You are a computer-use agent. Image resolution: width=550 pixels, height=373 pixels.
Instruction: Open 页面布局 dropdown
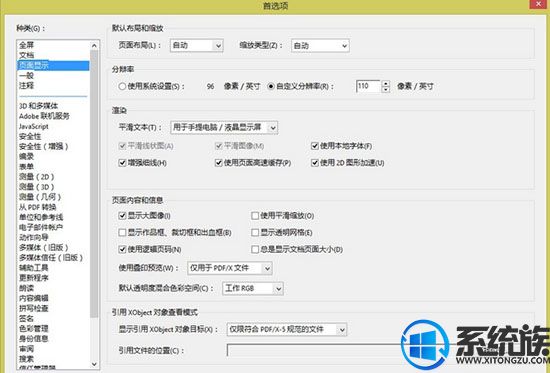pyautogui.click(x=196, y=46)
